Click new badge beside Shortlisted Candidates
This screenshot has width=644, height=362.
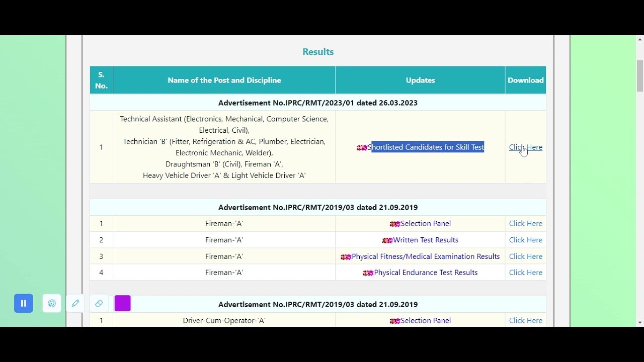coord(362,148)
